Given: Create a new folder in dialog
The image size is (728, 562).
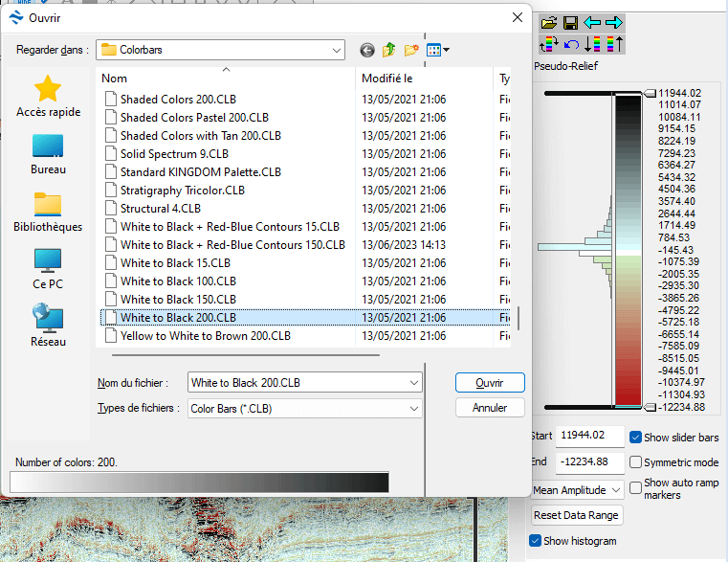Looking at the screenshot, I should click(x=411, y=50).
